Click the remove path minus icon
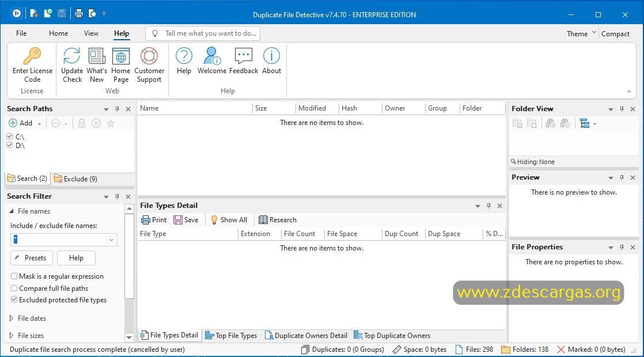 coord(55,123)
